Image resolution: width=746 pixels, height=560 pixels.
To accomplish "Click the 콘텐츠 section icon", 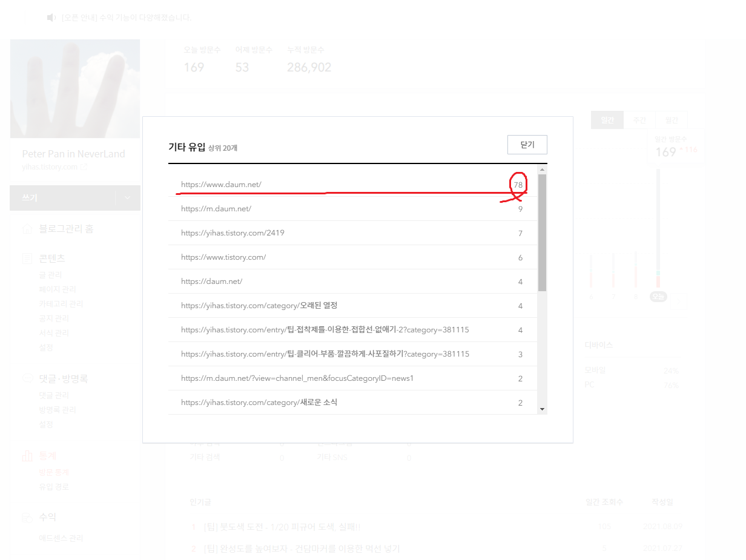I will tap(27, 259).
